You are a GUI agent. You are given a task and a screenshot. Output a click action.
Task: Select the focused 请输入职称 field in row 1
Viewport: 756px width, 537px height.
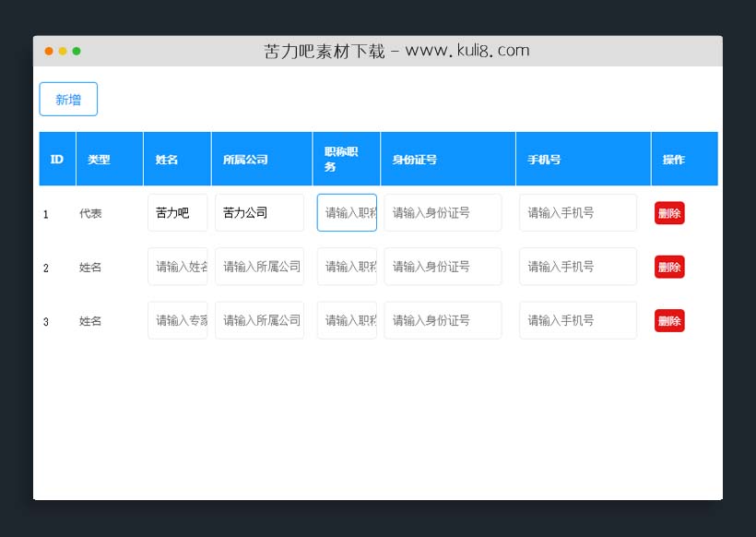tap(347, 212)
